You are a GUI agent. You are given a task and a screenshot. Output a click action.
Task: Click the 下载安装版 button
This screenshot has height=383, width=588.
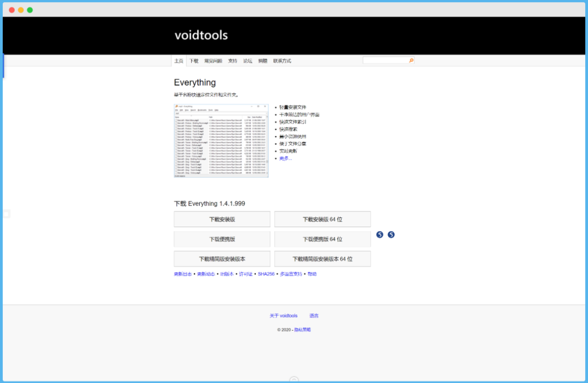pos(222,219)
